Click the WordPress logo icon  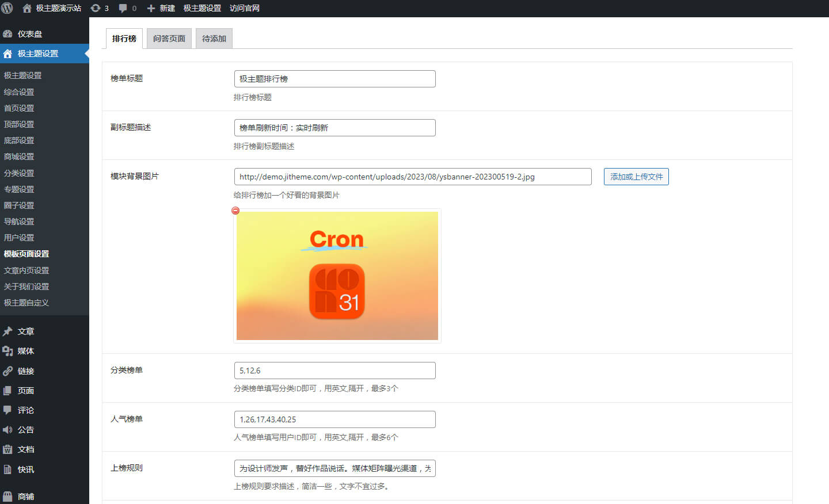pos(7,8)
